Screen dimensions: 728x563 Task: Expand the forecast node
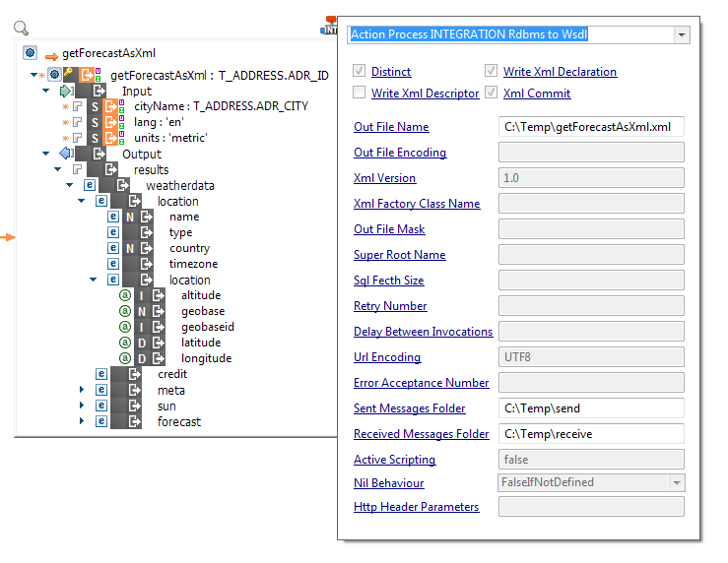pos(82,421)
